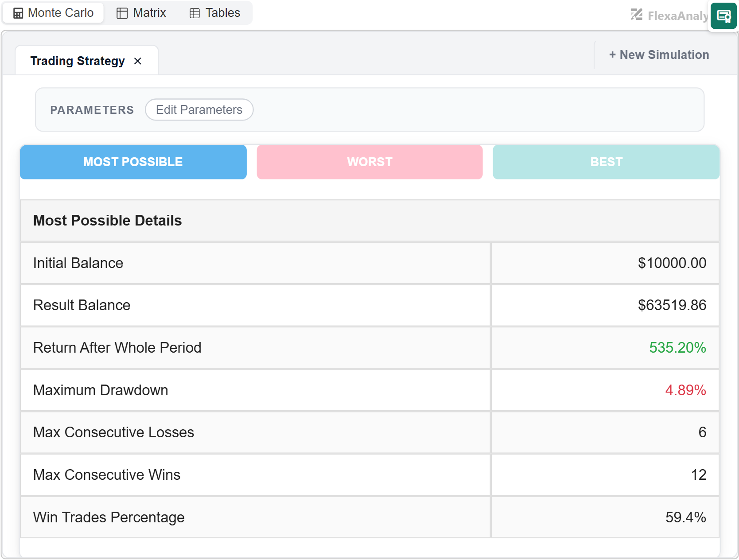Close the Trading Strategy tab
Viewport: 739px width, 560px height.
pos(138,61)
